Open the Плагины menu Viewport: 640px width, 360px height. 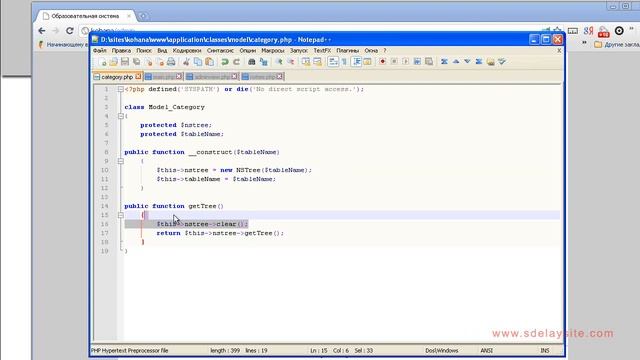(348, 51)
